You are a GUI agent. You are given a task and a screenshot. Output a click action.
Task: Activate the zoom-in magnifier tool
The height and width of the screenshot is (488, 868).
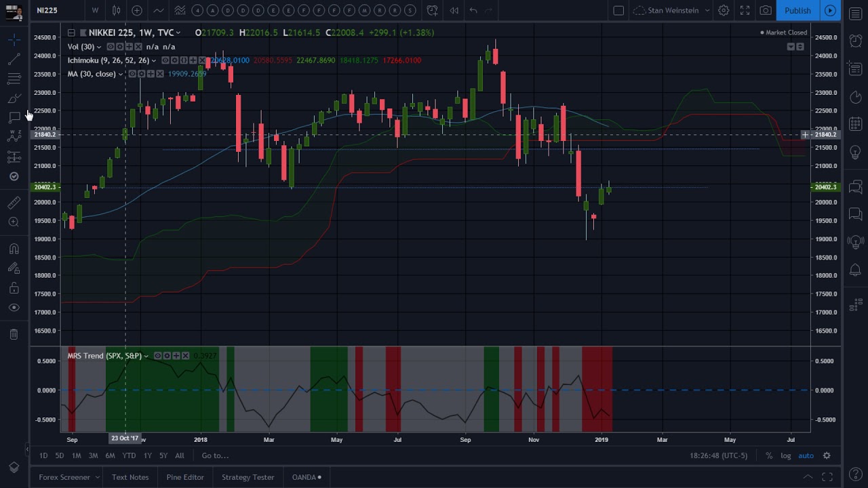click(14, 222)
